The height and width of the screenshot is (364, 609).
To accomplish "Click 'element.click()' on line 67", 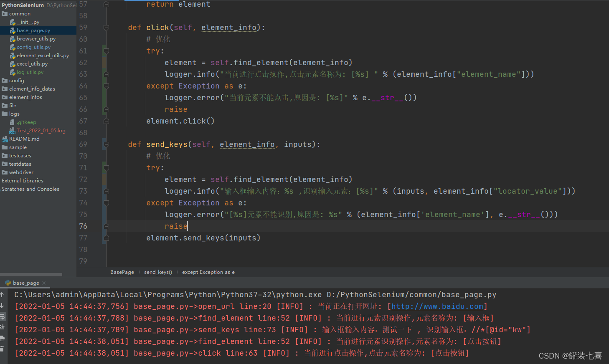I will [x=180, y=121].
